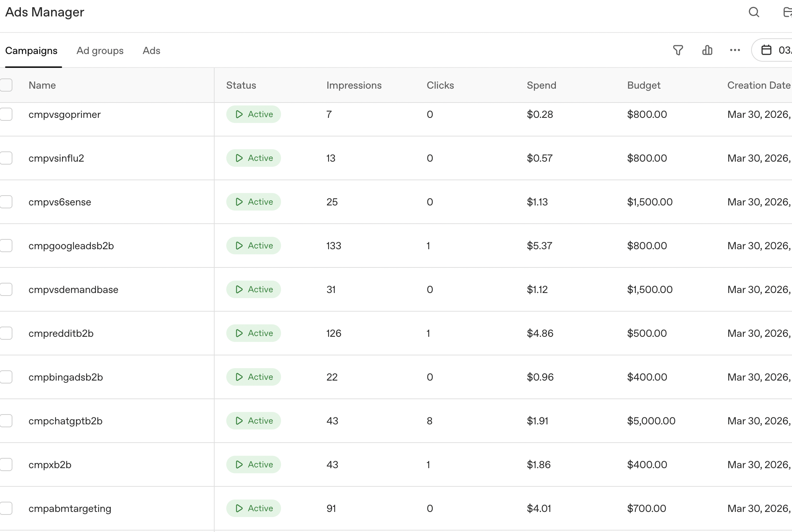Screen dimensions: 792x532
Task: Click the calendar icon in date picker
Action: 766,50
